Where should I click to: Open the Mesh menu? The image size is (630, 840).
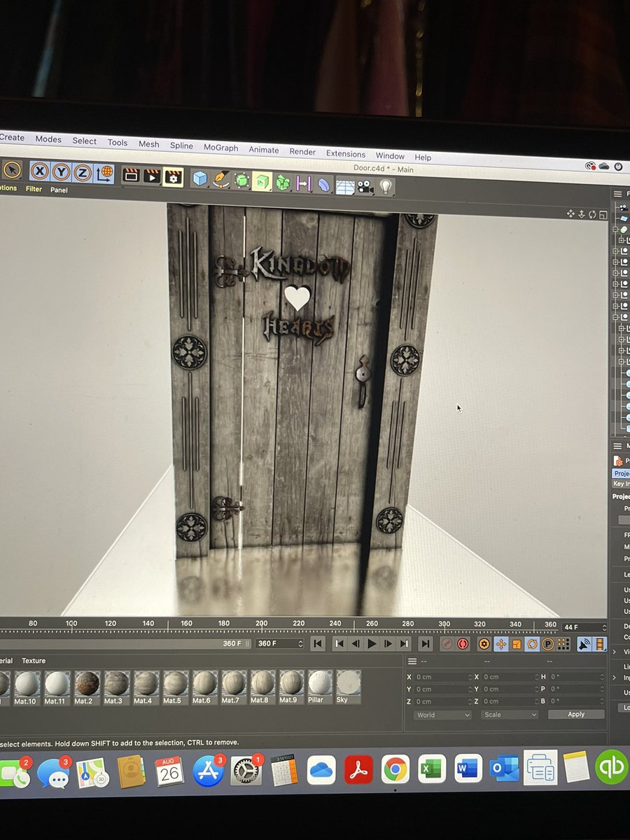pos(148,143)
